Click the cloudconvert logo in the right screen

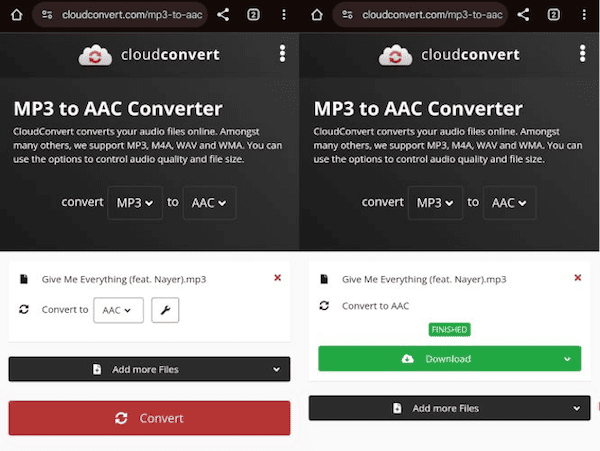[450, 55]
